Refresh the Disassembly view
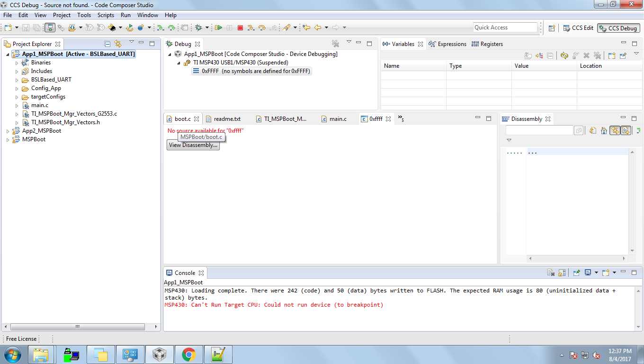The image size is (644, 364). [593, 130]
